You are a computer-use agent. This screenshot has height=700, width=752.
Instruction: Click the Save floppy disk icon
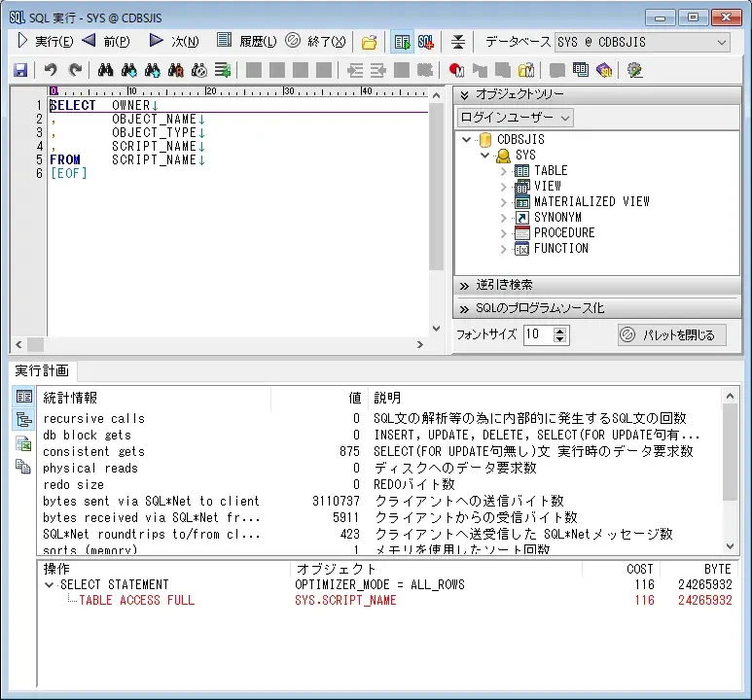[x=20, y=70]
